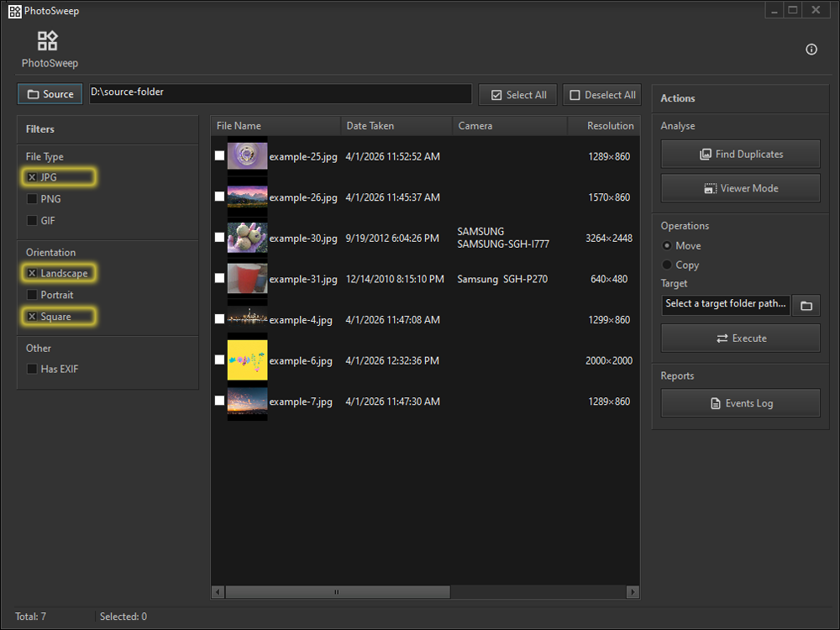The width and height of the screenshot is (840, 630).
Task: Uncheck the JPG file type filter
Action: tap(30, 177)
